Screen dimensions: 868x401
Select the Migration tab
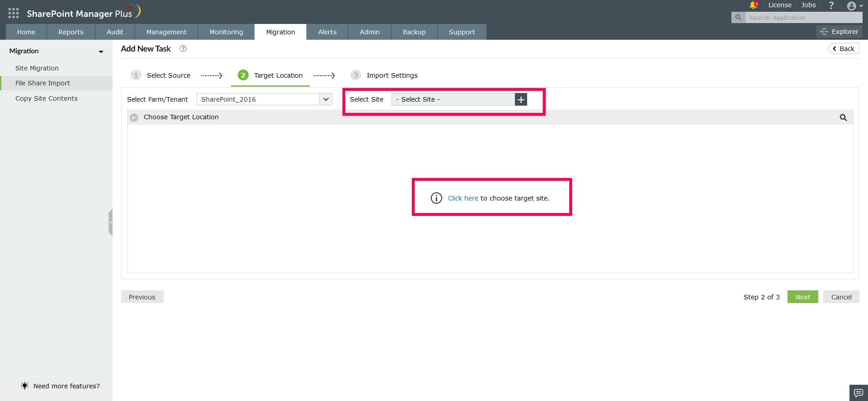point(281,32)
